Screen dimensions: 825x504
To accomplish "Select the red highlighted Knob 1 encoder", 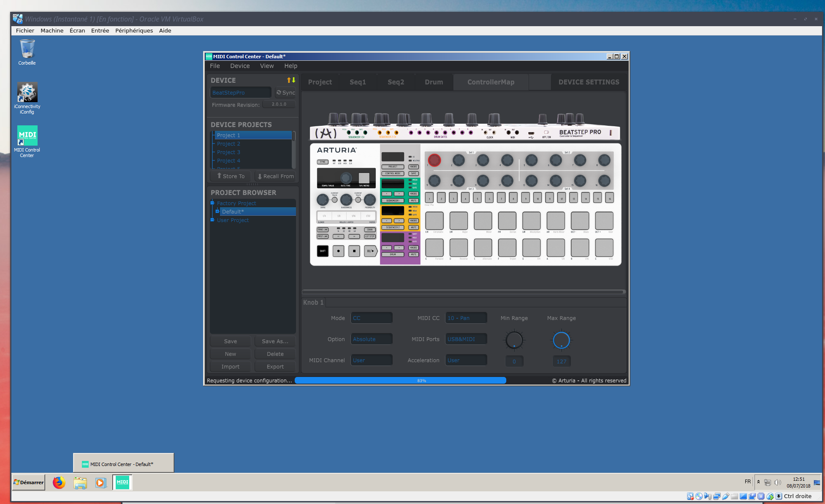I will coord(434,160).
